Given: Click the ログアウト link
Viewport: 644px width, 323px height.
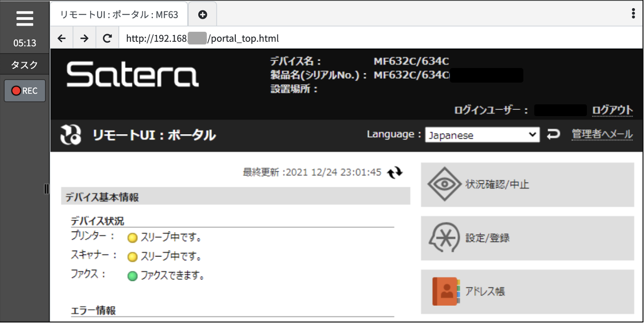Looking at the screenshot, I should pyautogui.click(x=612, y=110).
